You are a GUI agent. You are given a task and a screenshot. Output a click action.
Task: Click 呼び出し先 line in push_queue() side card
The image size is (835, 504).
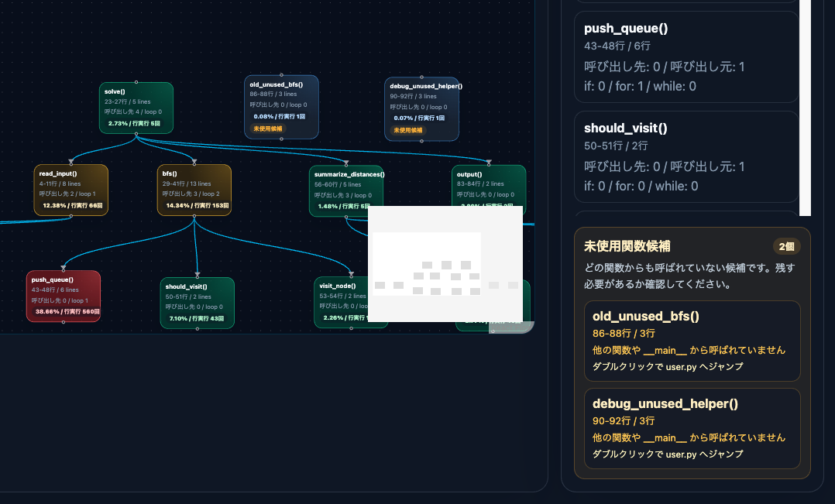665,67
